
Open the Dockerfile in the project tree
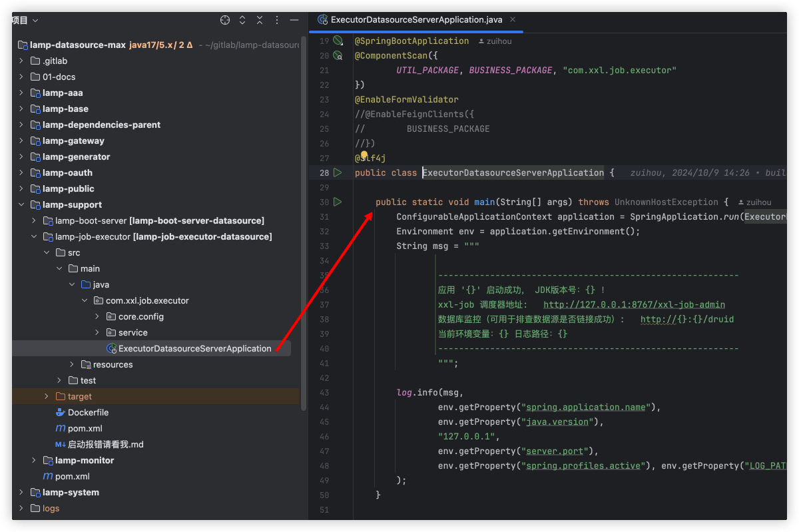88,412
